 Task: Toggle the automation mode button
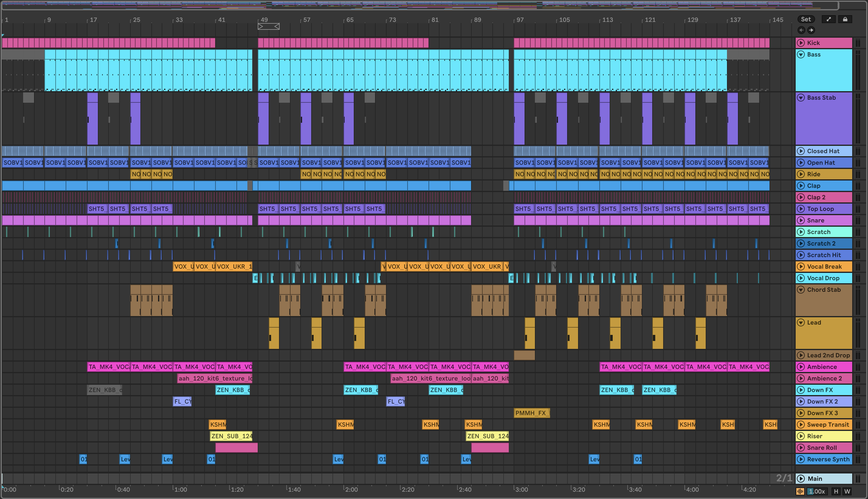point(828,19)
